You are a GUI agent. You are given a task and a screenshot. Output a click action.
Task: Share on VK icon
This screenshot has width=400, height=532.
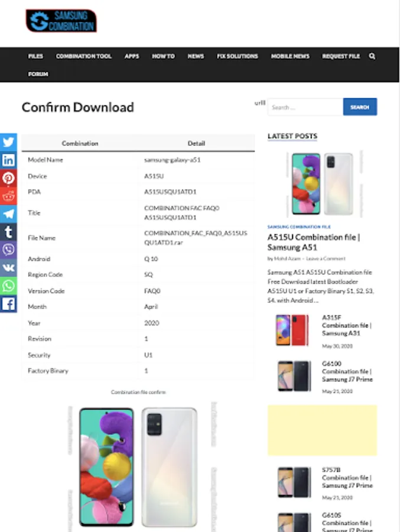coord(8,268)
